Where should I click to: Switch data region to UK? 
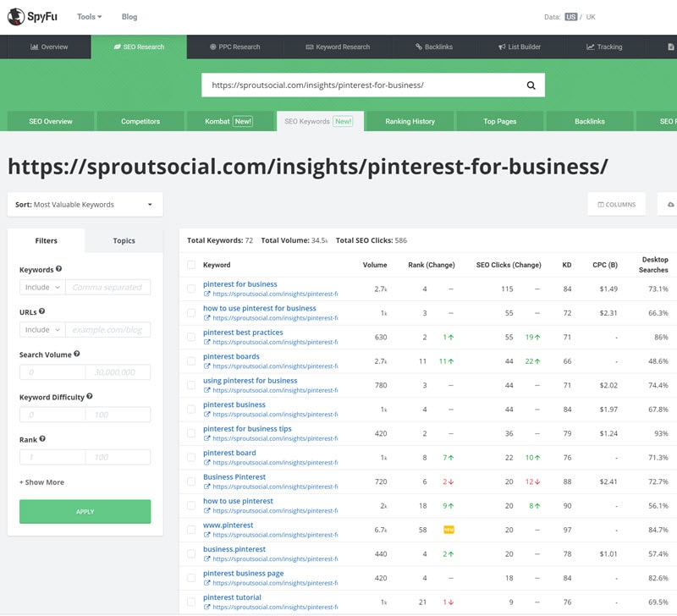591,17
